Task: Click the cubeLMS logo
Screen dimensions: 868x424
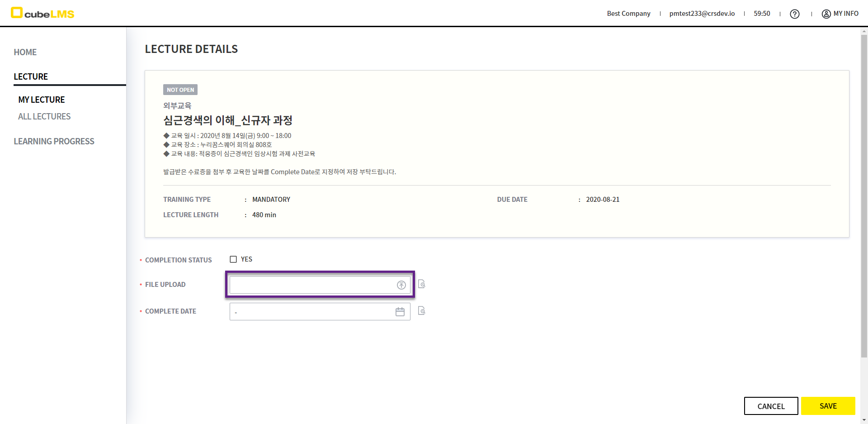Action: tap(42, 13)
